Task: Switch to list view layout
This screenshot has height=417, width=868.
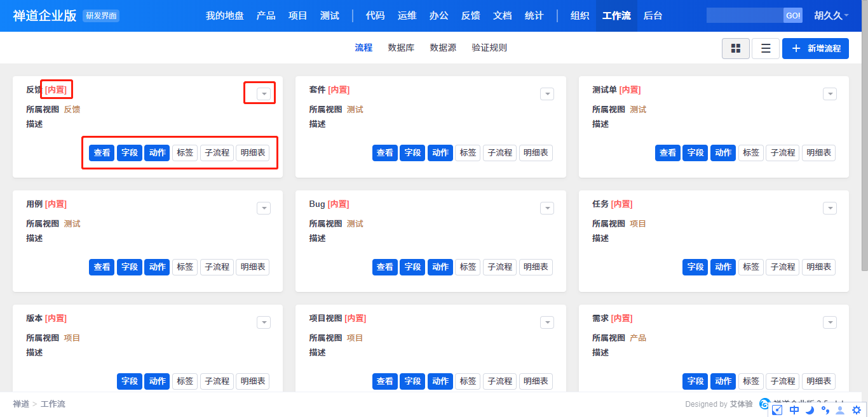Action: click(766, 49)
